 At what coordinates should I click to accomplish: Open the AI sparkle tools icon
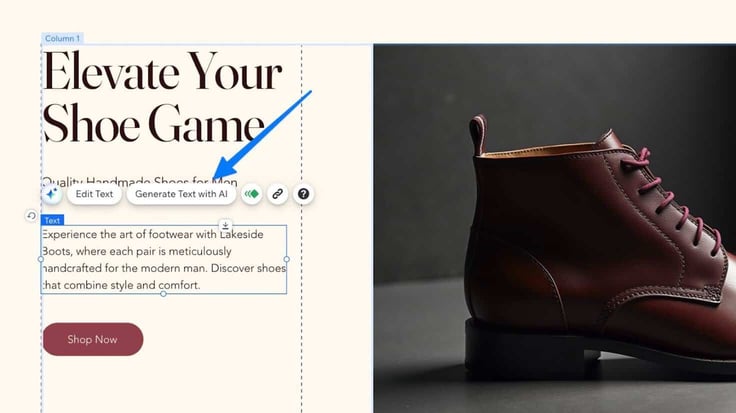[x=52, y=194]
